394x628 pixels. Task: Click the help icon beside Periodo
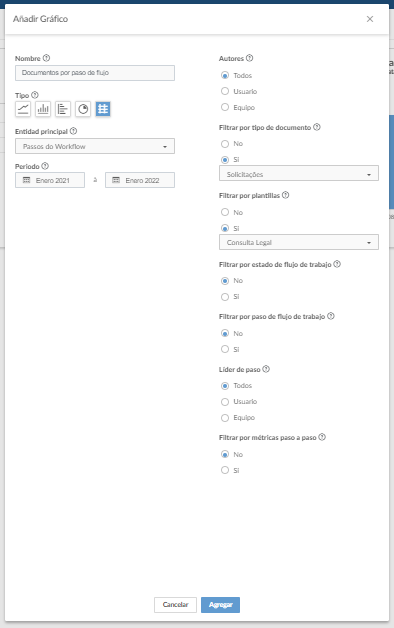tap(45, 166)
